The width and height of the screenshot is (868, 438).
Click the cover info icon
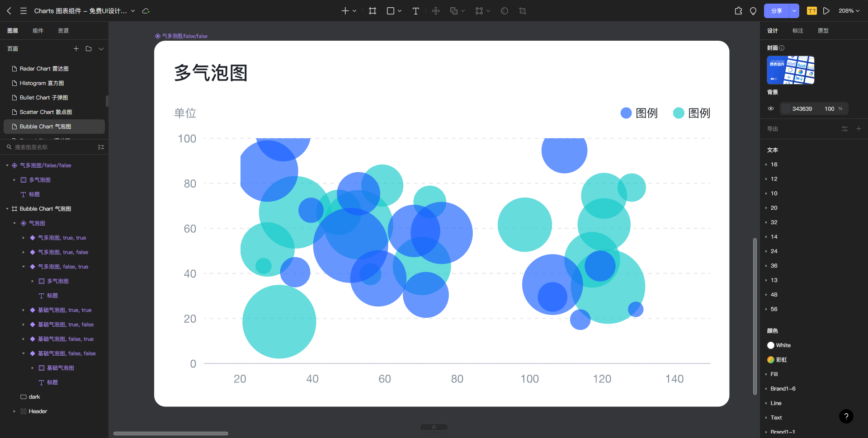782,48
